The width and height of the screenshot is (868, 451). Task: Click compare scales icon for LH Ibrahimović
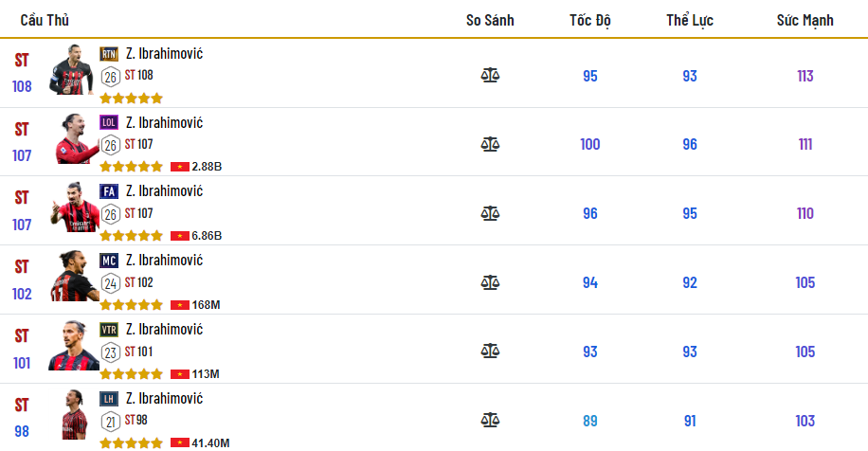490,420
